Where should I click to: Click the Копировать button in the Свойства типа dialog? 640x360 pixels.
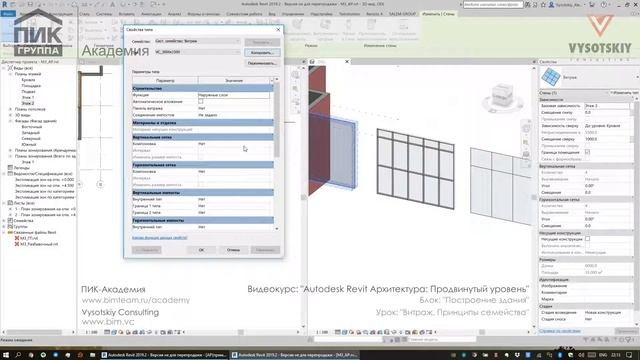coord(262,53)
